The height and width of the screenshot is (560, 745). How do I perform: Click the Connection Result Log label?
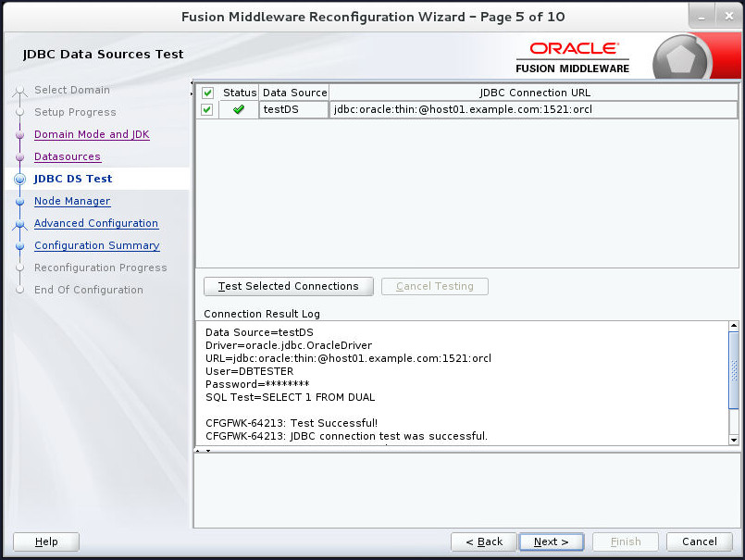[x=262, y=314]
